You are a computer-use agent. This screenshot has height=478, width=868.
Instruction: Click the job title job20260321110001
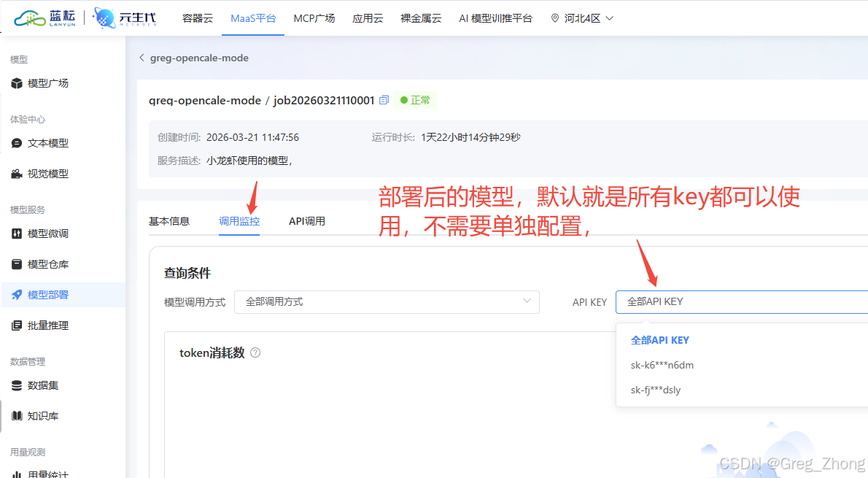[x=324, y=100]
